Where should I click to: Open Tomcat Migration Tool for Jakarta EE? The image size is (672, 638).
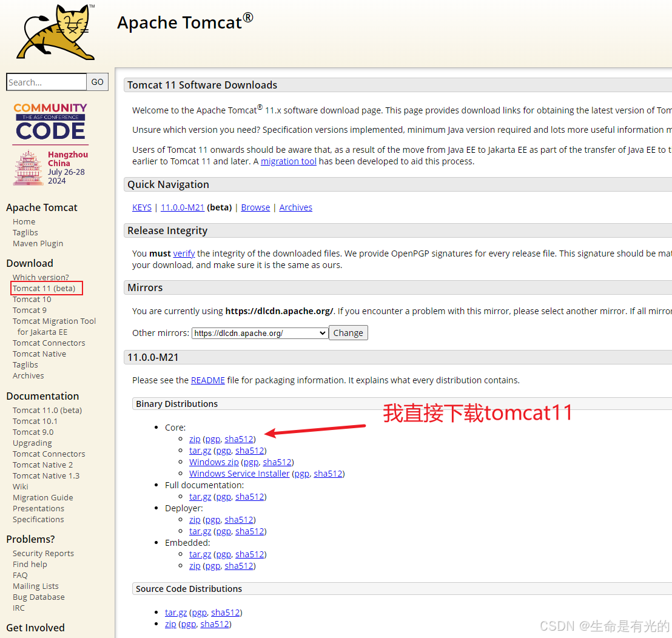tap(54, 326)
